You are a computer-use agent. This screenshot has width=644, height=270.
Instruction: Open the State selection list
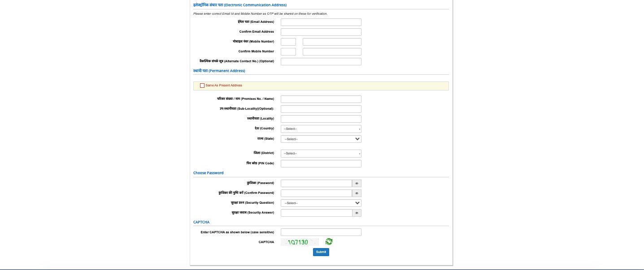320,139
